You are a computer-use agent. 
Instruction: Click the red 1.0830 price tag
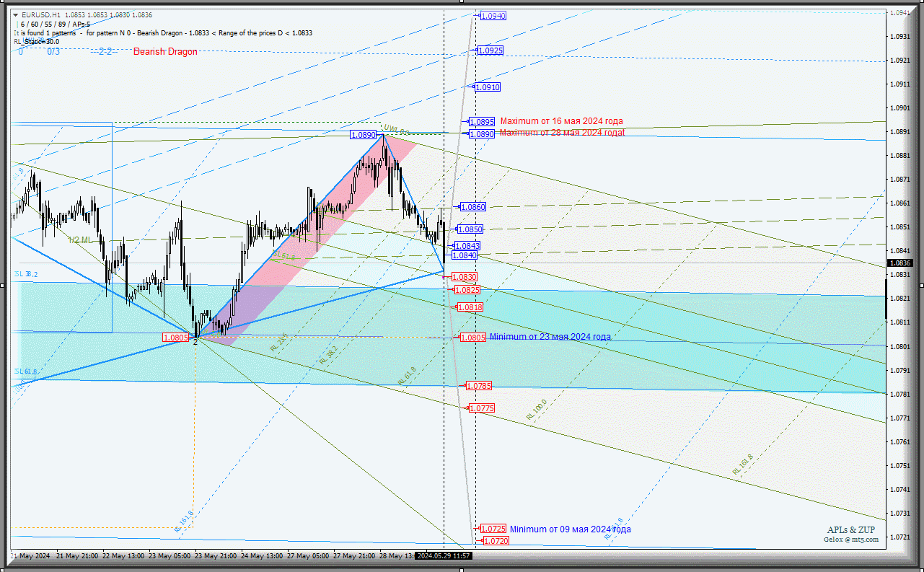click(464, 277)
